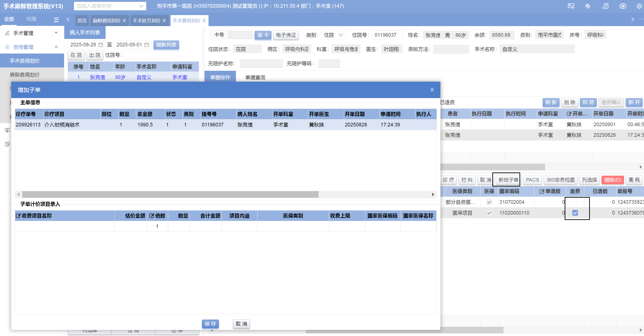Open calendar icon of the 2025-08-28 date field
This screenshot has width=644, height=336.
click(x=101, y=45)
